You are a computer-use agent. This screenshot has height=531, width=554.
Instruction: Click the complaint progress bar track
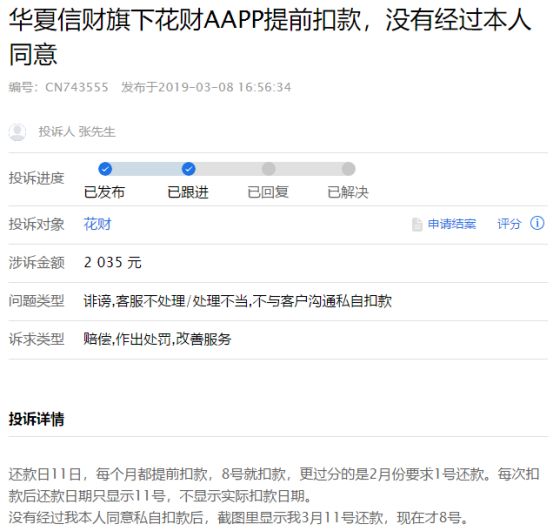pyautogui.click(x=227, y=169)
